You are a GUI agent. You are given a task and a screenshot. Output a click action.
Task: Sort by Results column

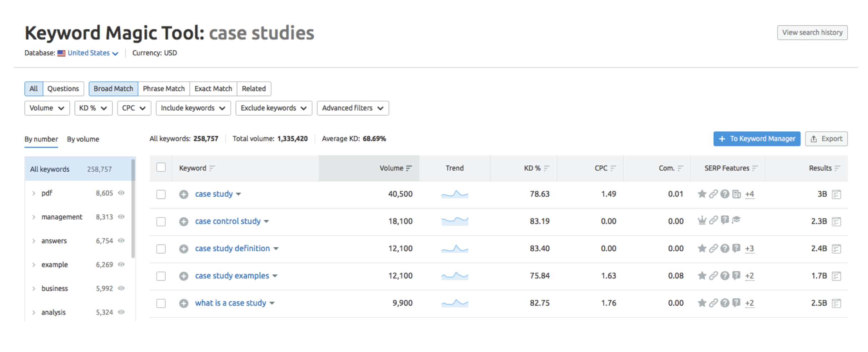[x=824, y=168]
